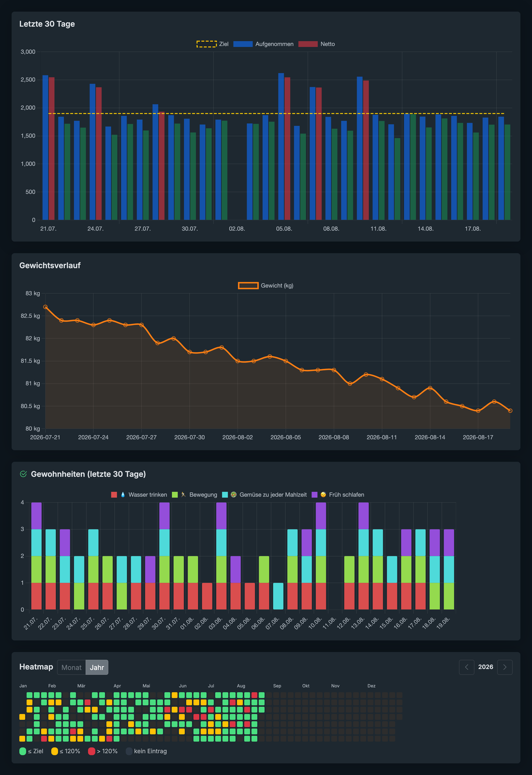Select the Jahr heatmap tab
The height and width of the screenshot is (775, 532).
(x=97, y=667)
